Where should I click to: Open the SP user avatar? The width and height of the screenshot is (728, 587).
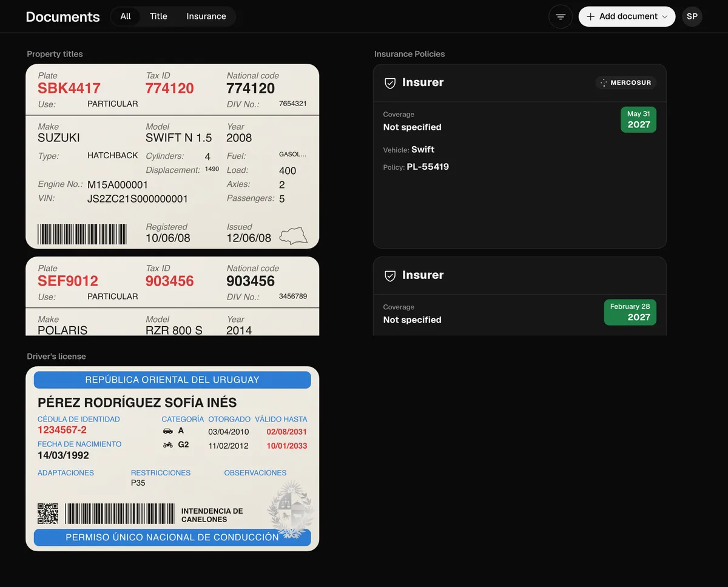692,16
